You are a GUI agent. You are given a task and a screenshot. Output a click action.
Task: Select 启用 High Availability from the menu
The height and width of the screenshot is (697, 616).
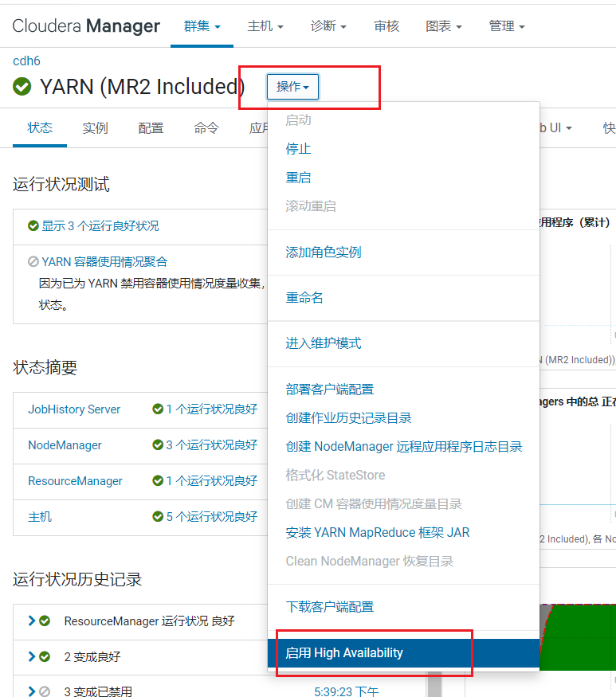click(344, 653)
